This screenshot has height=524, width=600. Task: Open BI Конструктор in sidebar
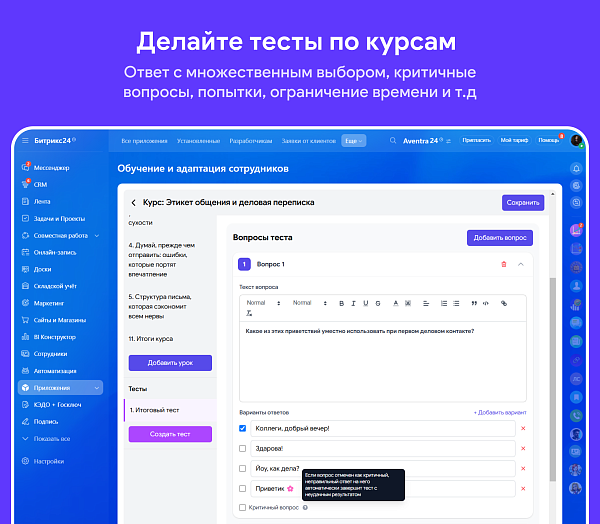coord(54,337)
